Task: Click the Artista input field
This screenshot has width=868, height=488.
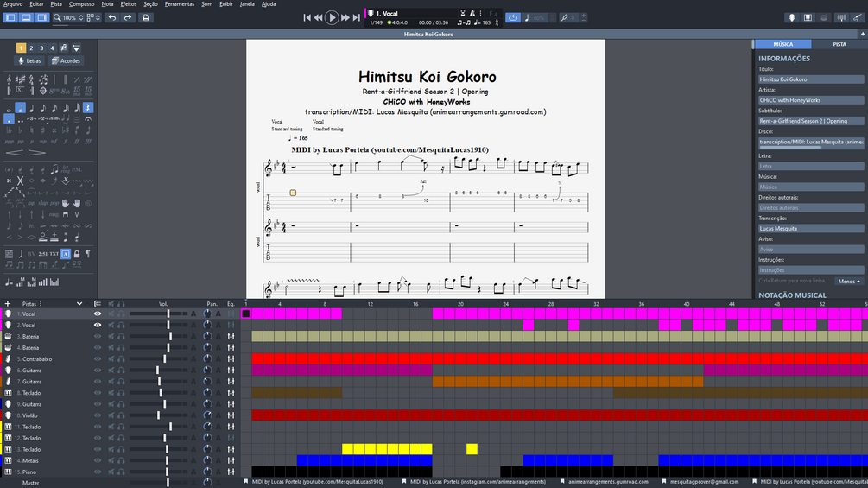Action: pos(811,100)
